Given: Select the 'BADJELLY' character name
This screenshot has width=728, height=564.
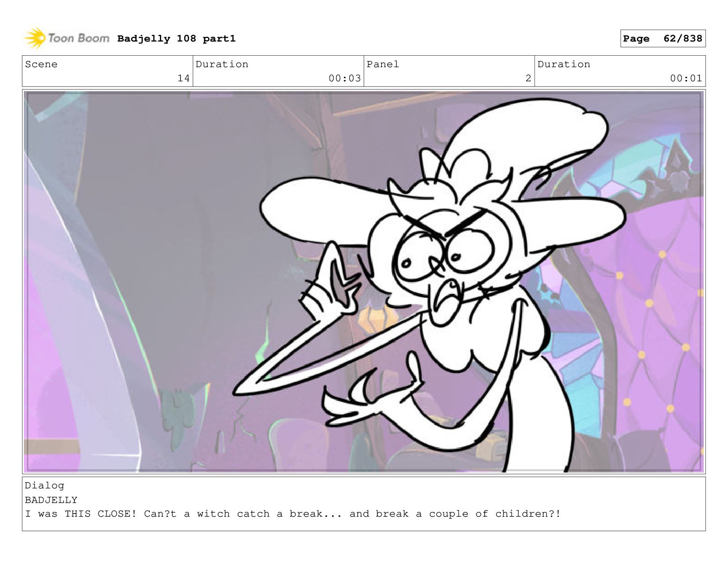Looking at the screenshot, I should 51,500.
